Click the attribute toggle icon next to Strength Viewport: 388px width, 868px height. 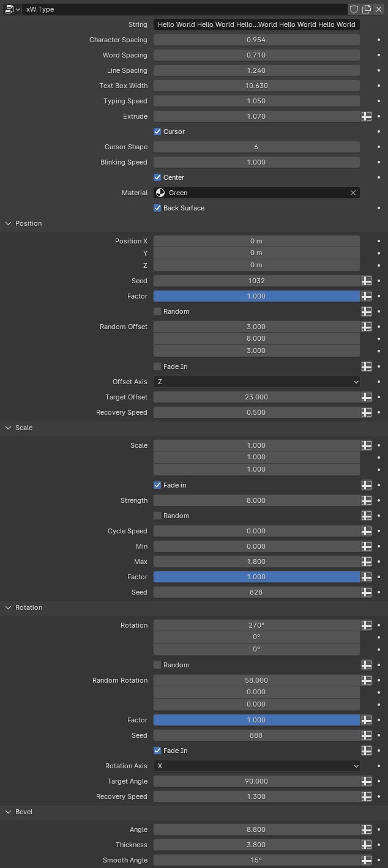[x=367, y=500]
